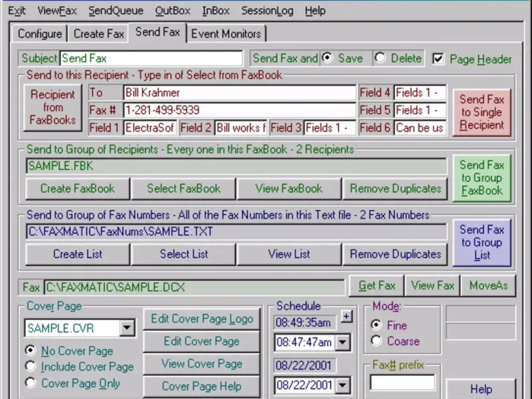Image resolution: width=532 pixels, height=399 pixels.
Task: Click the MoveAs button
Action: [x=488, y=286]
